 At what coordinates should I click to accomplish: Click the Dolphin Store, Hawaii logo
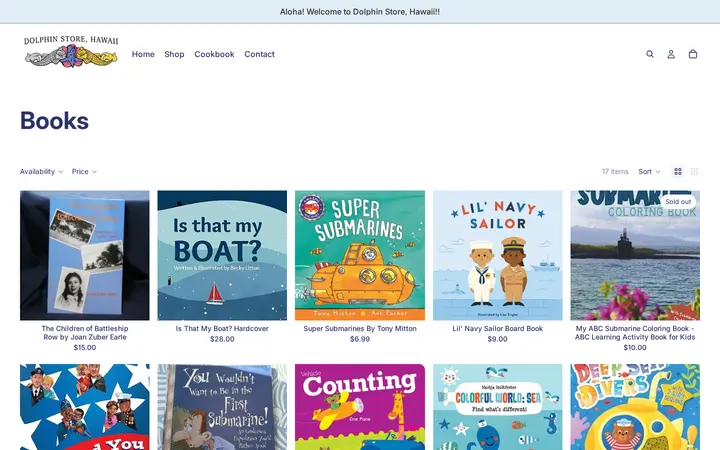(x=71, y=51)
